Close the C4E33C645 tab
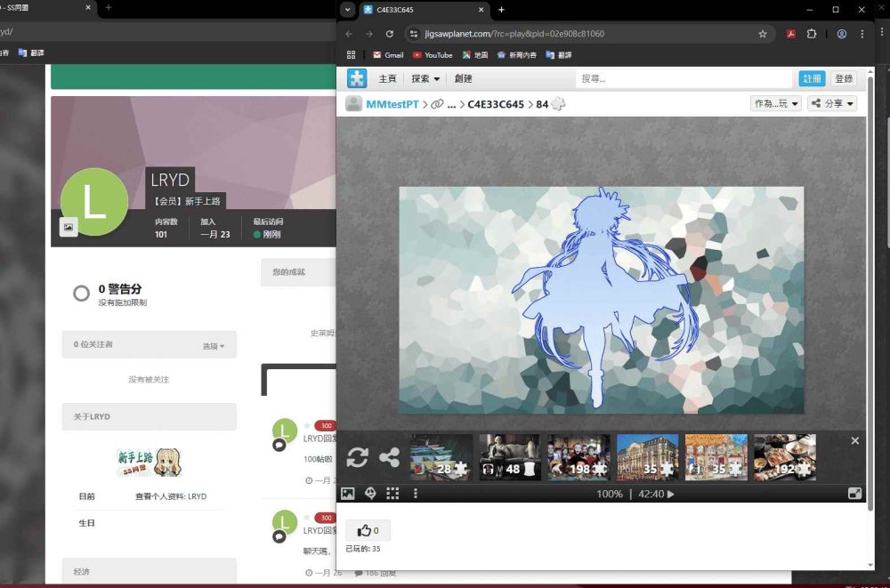Image resolution: width=890 pixels, height=588 pixels. (481, 10)
